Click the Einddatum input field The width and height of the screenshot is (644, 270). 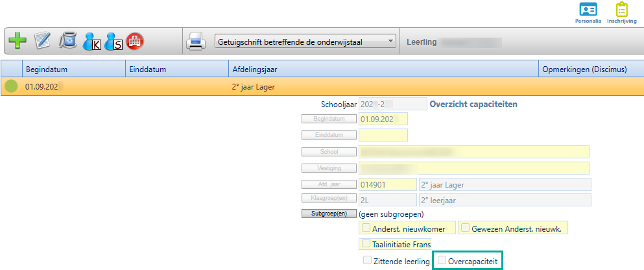click(x=383, y=135)
